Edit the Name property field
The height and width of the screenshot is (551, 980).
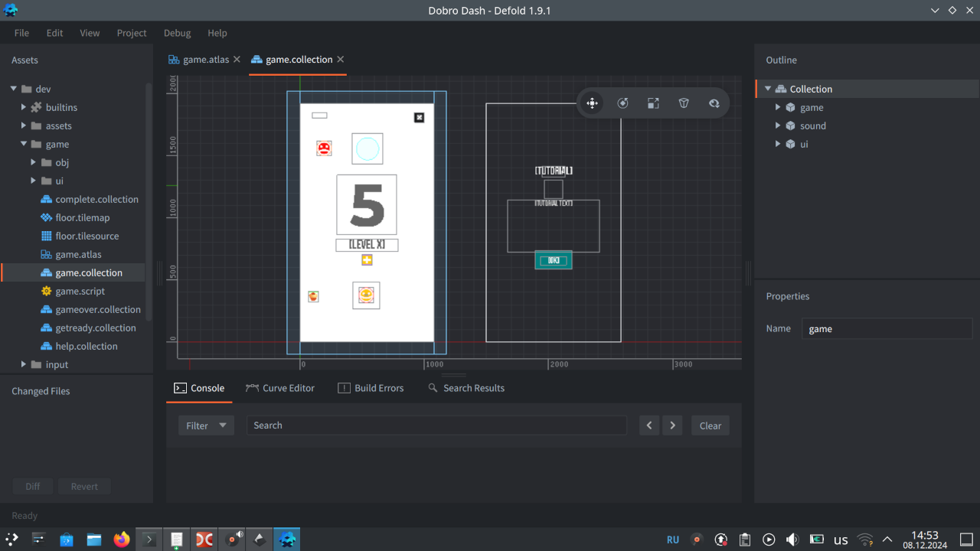(x=887, y=329)
